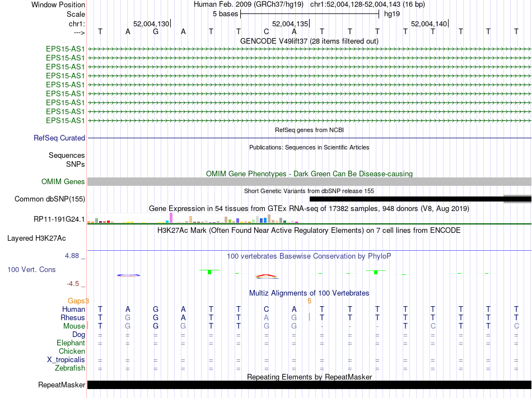The width and height of the screenshot is (532, 398).
Task: Click the OMIM Genes label
Action: click(x=63, y=182)
